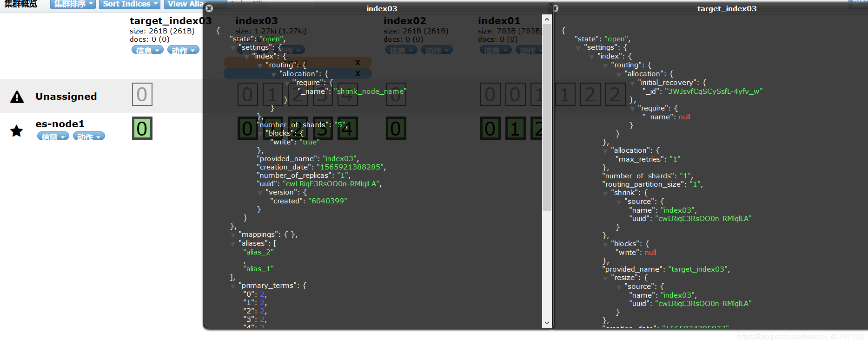
Task: Collapse "index" node in index03 dialog
Action: click(247, 57)
